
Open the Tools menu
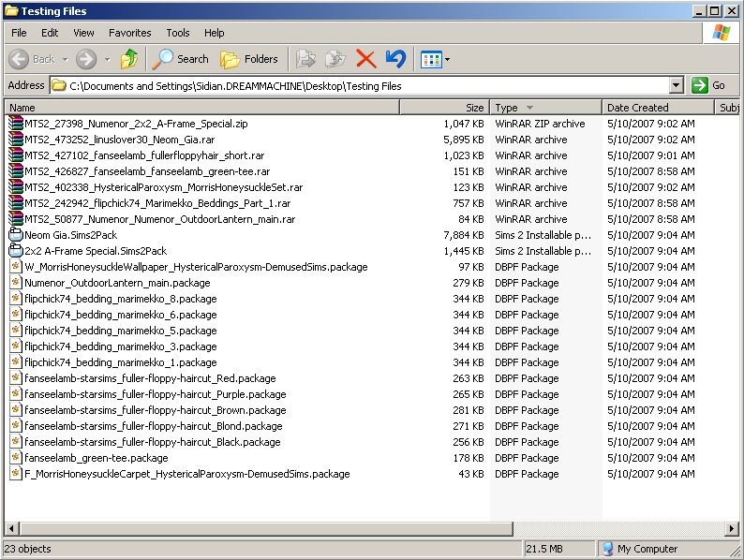(178, 33)
